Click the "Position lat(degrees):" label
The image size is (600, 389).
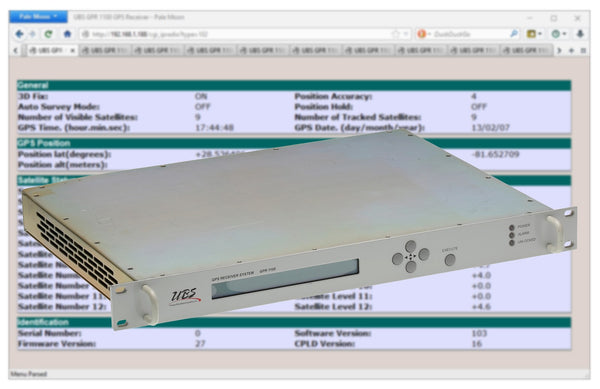(x=64, y=154)
